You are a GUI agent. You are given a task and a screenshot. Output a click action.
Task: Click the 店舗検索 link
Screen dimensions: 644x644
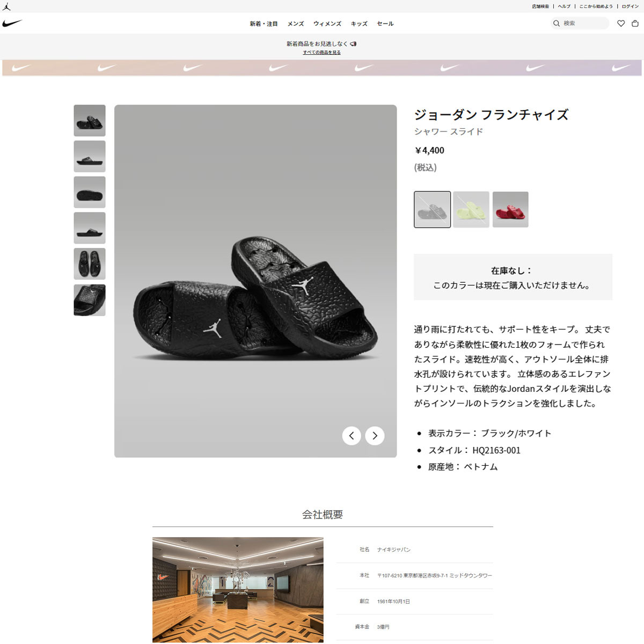point(540,6)
